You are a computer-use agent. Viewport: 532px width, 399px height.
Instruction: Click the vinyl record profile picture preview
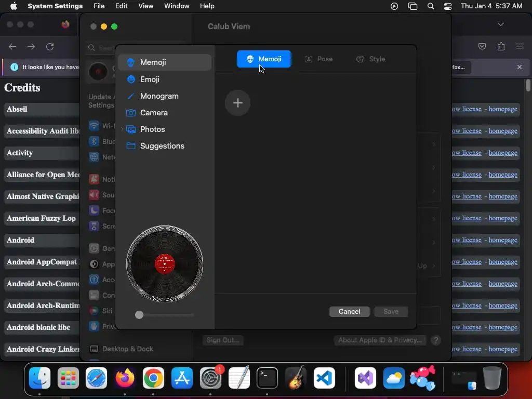click(x=165, y=263)
